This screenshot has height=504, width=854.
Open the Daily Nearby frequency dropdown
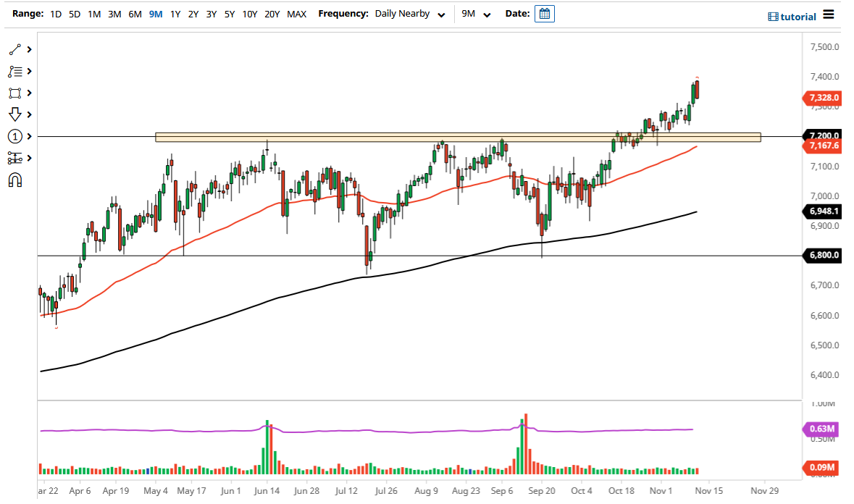(409, 14)
